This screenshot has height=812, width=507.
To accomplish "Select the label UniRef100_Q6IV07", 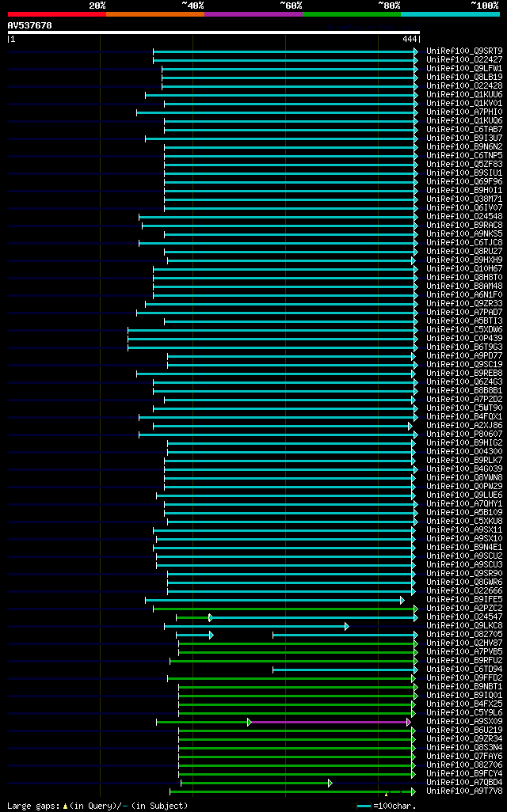I will [464, 207].
